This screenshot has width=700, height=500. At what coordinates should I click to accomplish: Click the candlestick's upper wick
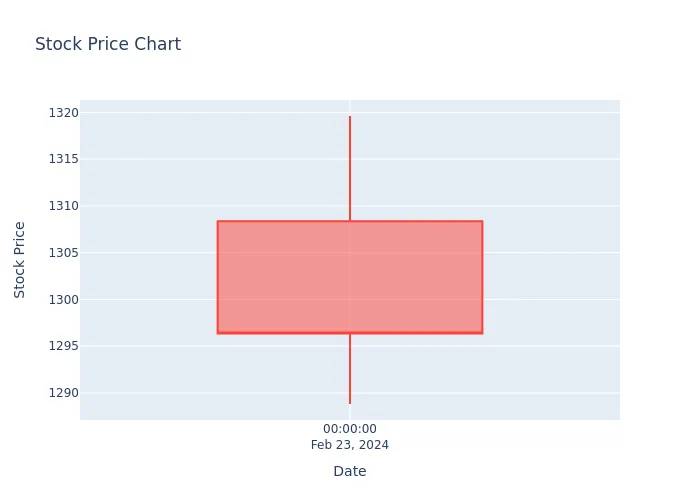pos(350,168)
